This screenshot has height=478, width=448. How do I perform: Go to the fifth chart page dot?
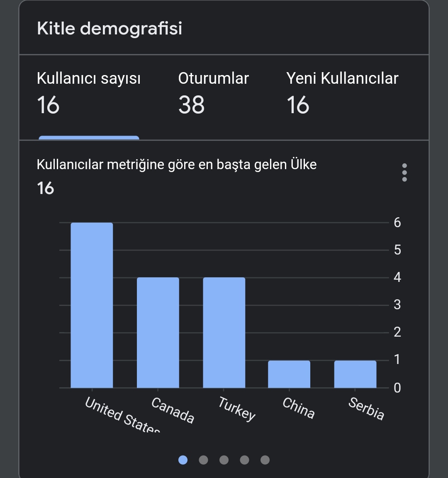[265, 460]
